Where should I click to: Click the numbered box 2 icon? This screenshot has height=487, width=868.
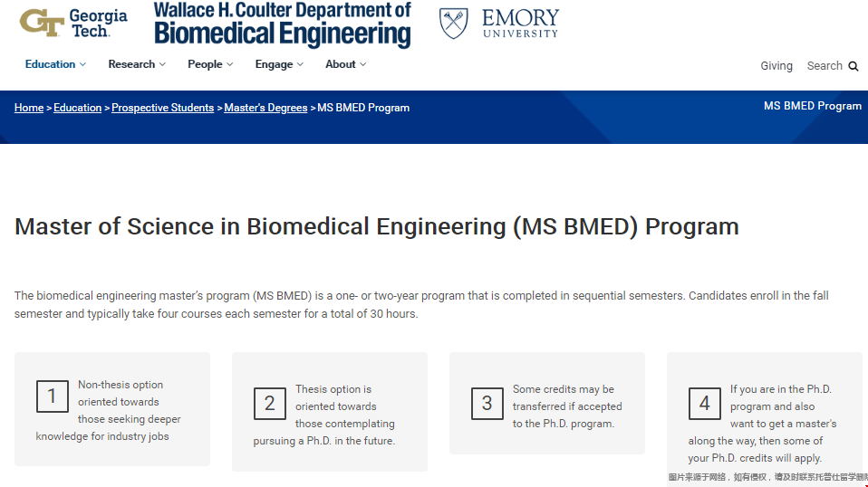point(270,404)
